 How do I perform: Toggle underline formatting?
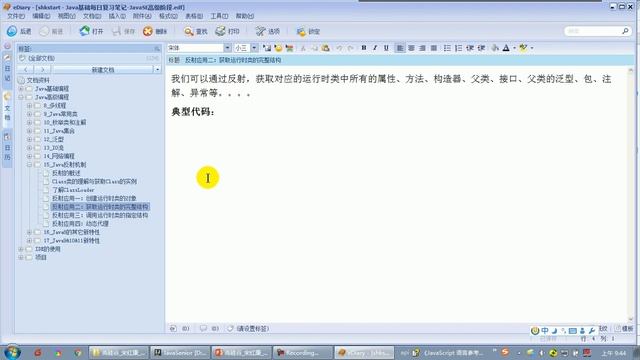[x=386, y=48]
